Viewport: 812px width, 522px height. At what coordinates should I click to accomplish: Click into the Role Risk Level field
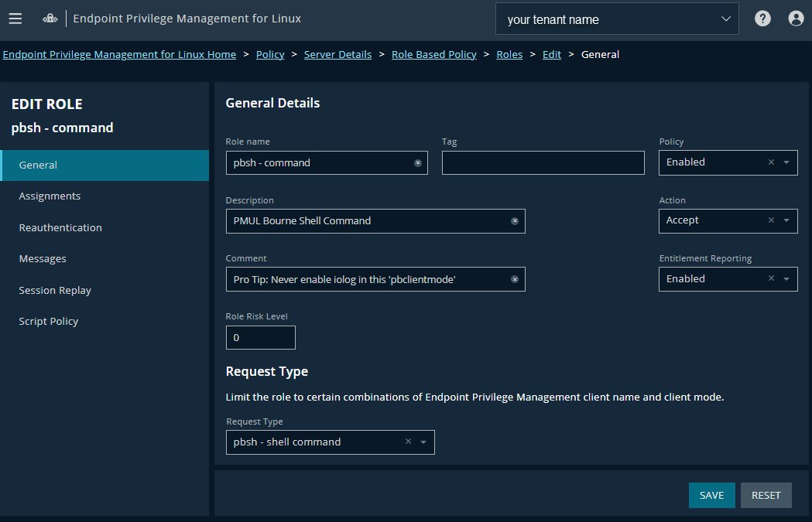261,337
